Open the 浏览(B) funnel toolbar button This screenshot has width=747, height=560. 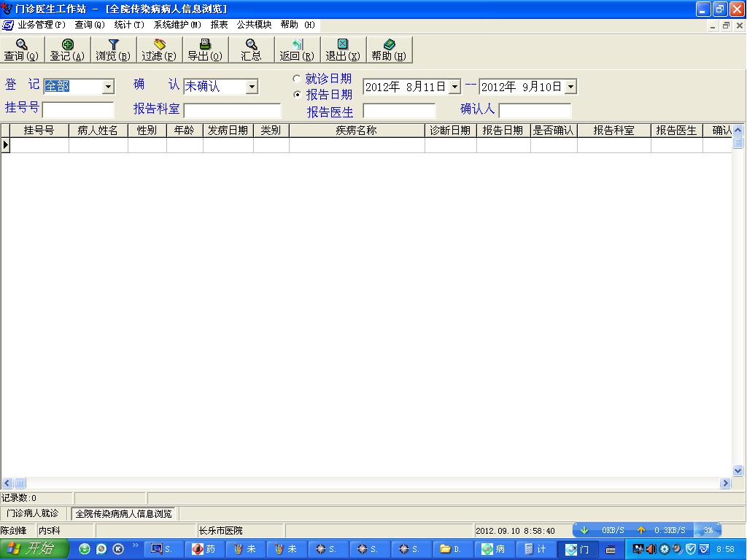(x=113, y=50)
